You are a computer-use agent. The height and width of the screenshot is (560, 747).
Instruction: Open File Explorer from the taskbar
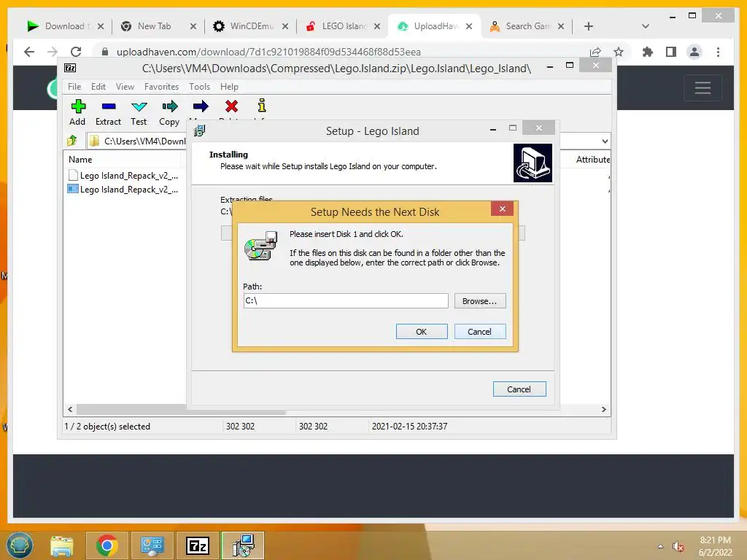[x=62, y=545]
